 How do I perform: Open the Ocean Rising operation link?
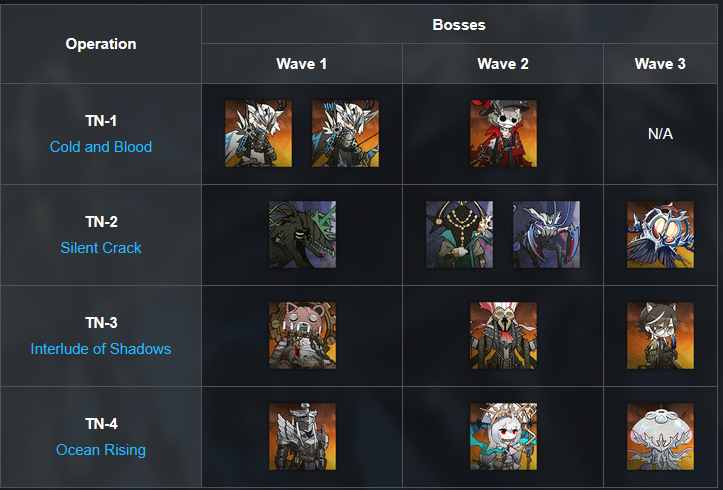(101, 449)
